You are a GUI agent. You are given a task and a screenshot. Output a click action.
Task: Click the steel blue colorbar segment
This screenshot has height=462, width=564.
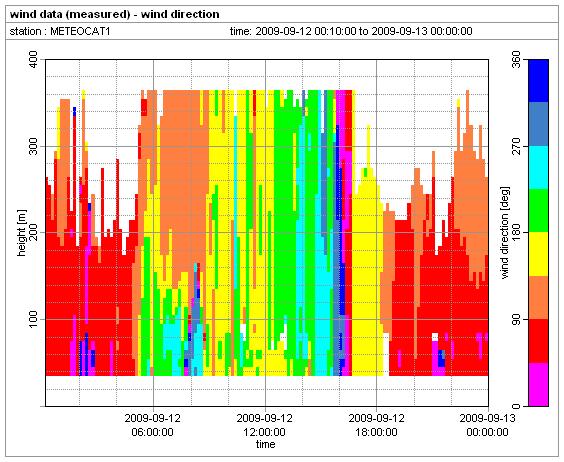coord(538,124)
